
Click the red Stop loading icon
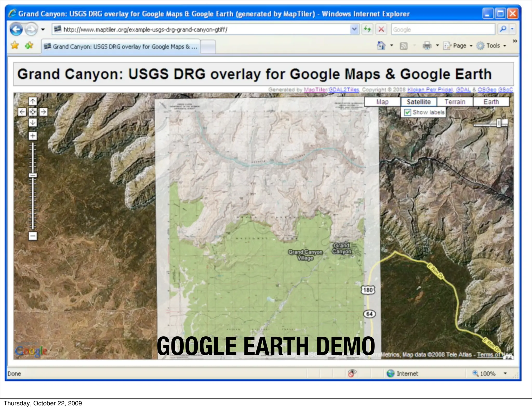point(381,29)
